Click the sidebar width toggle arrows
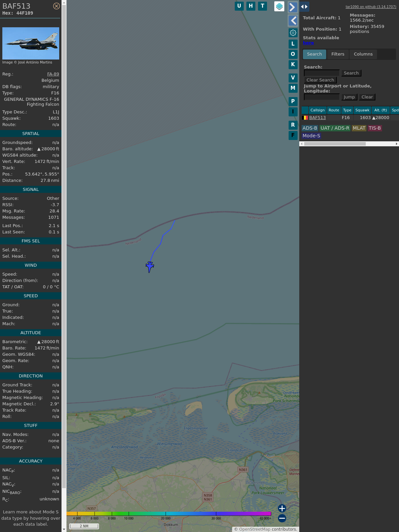This screenshot has width=399, height=532. click(x=304, y=7)
